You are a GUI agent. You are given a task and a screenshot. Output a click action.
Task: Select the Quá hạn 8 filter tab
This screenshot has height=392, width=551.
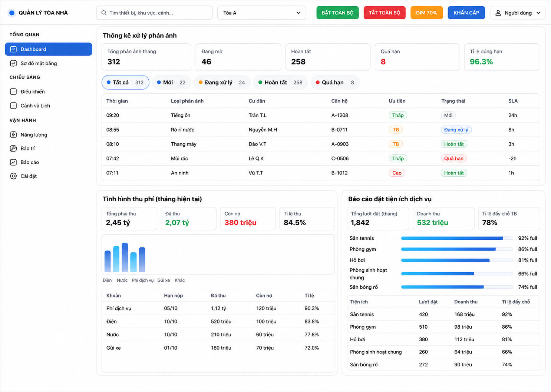point(335,82)
